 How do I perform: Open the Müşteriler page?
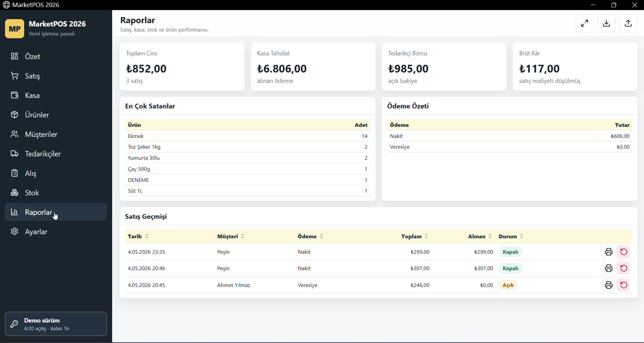[56, 134]
